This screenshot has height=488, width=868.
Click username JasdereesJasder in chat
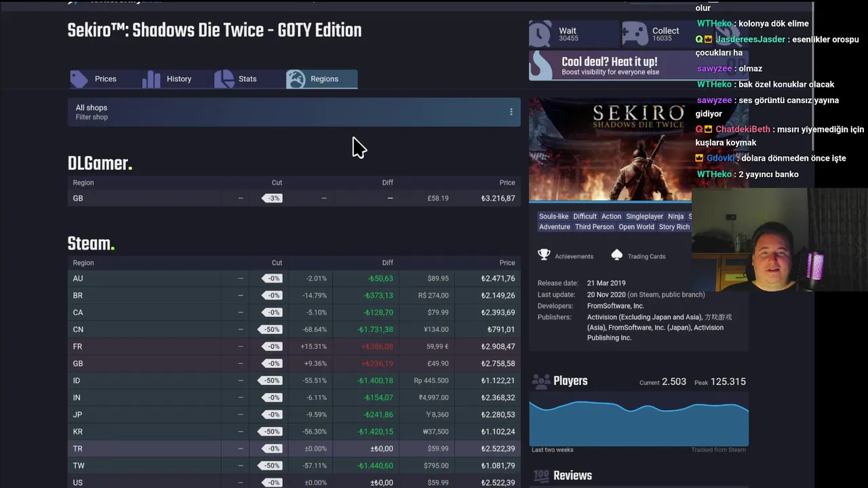click(750, 39)
